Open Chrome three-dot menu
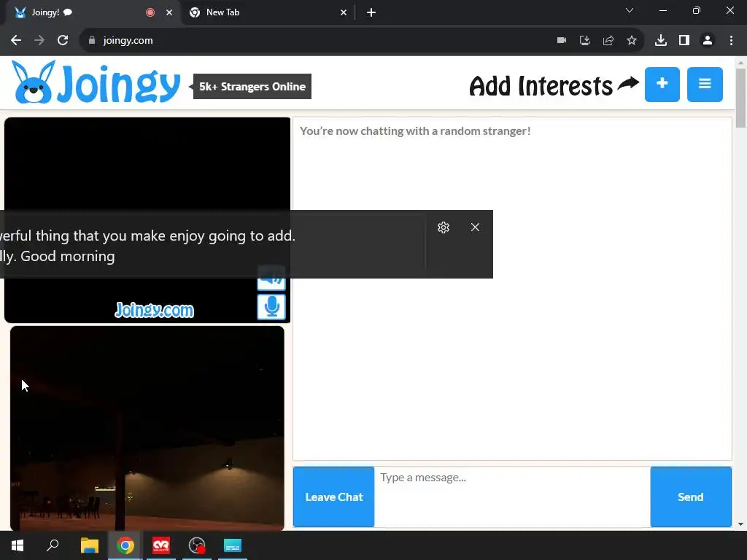Screen dimensions: 747x560 (x=731, y=41)
